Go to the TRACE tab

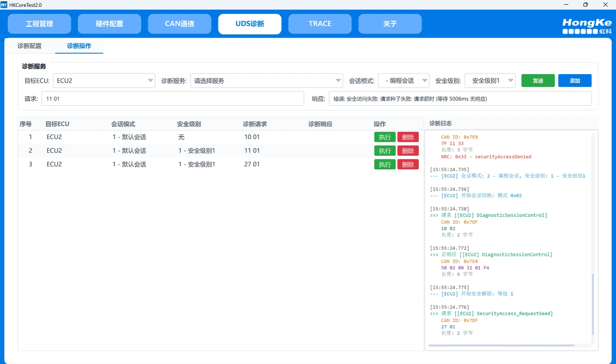click(x=320, y=24)
